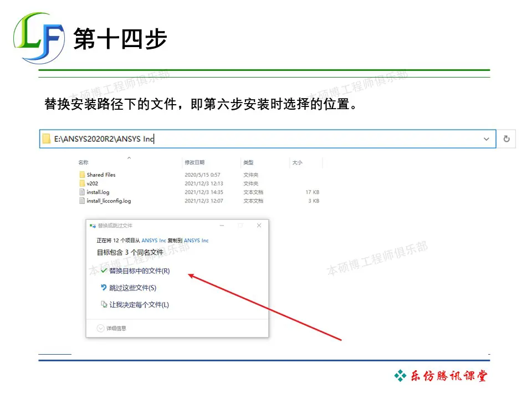Click the date 2021/12/3 14:35
This screenshot has height=399, width=532.
click(204, 192)
